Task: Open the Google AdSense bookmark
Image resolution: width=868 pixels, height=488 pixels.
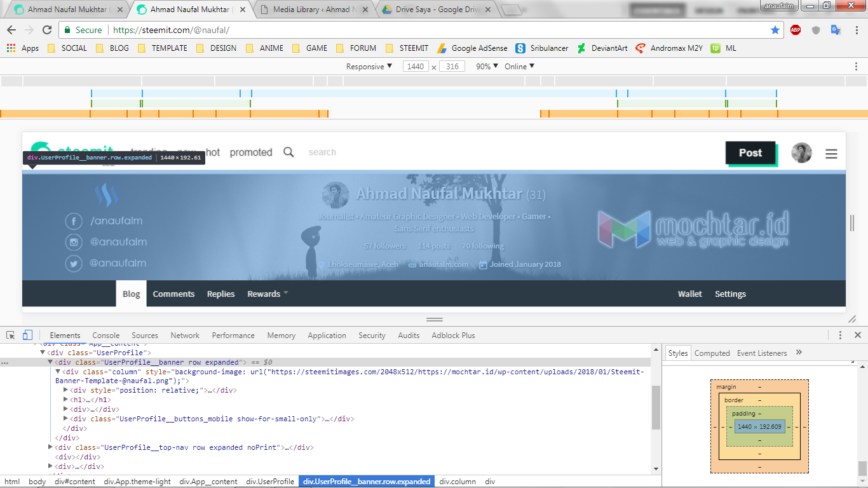Action: click(471, 48)
